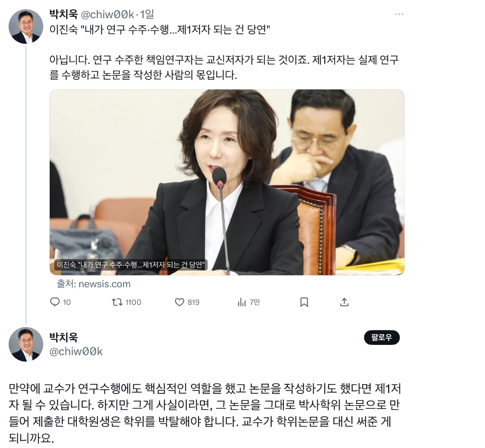Screen dimensions: 485x448
Task: Open the reply icon with 10 comments
Action: [x=60, y=302]
